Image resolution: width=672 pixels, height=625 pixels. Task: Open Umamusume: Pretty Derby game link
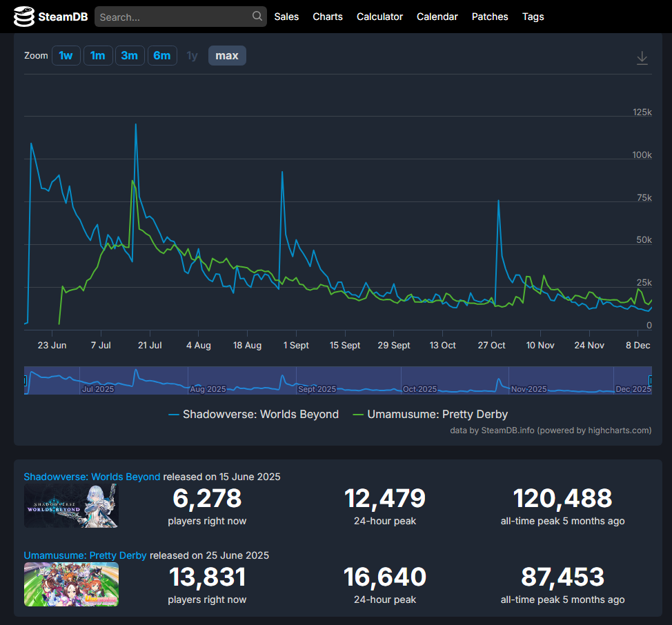[x=86, y=555]
